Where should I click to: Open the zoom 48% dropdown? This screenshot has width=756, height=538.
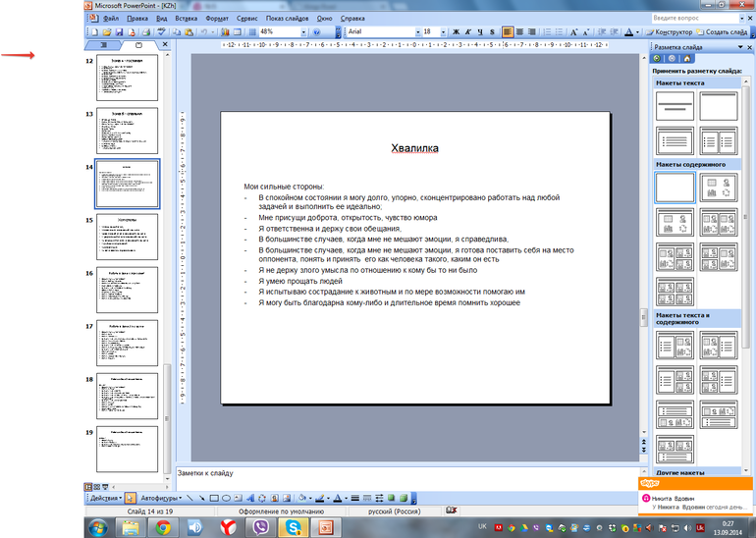click(x=303, y=31)
